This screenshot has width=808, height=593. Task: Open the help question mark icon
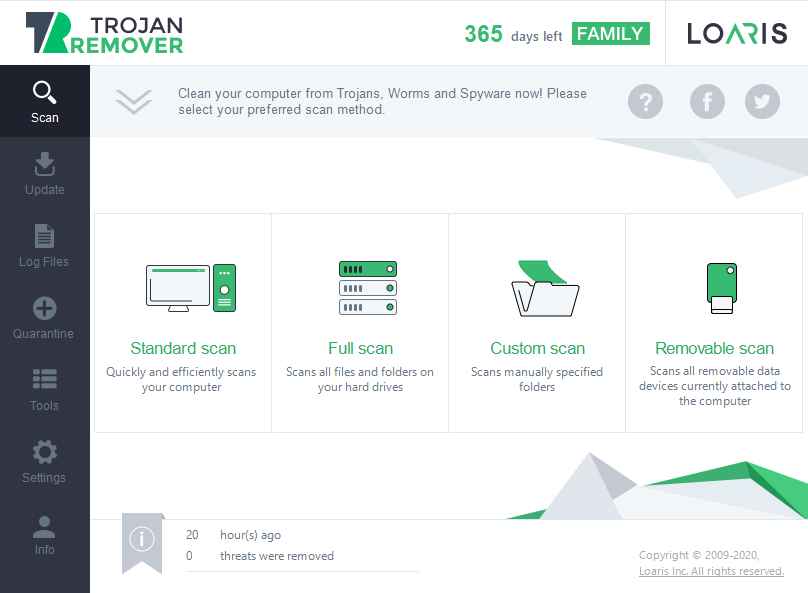[x=646, y=101]
